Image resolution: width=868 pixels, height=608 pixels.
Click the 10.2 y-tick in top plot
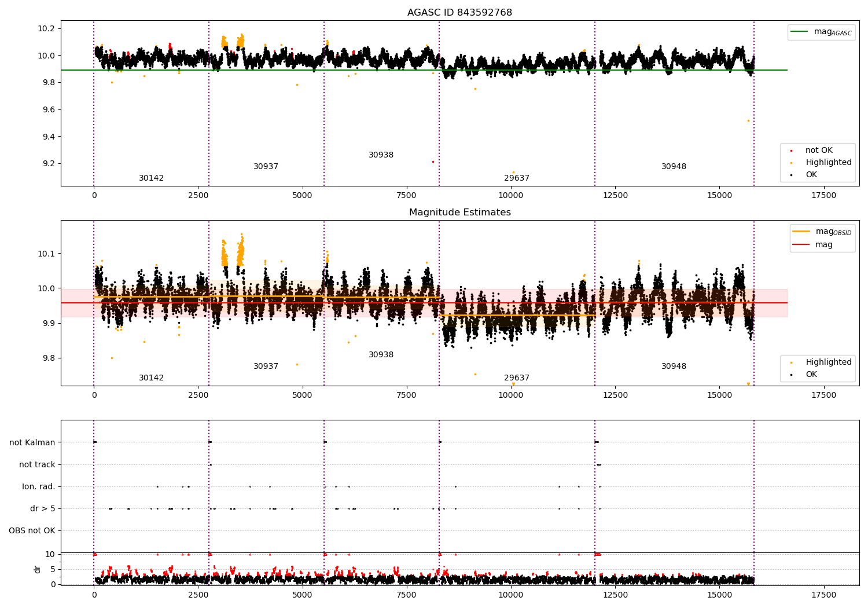tap(46, 28)
